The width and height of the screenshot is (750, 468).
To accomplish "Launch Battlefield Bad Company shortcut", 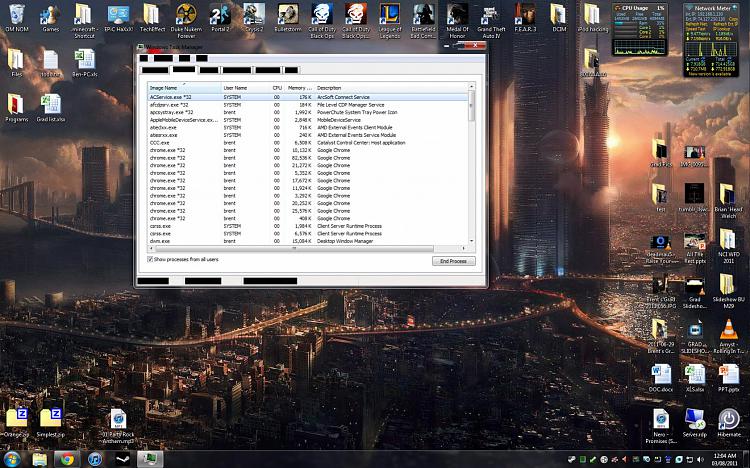I will 424,21.
